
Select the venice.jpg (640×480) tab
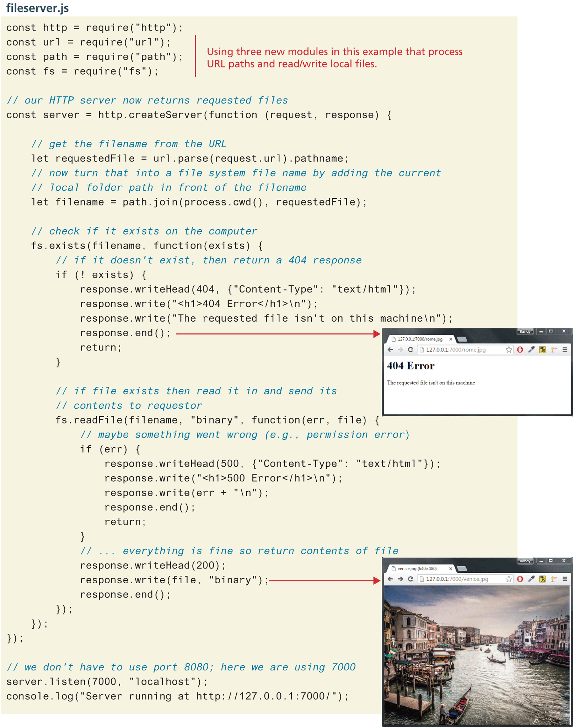tap(417, 569)
